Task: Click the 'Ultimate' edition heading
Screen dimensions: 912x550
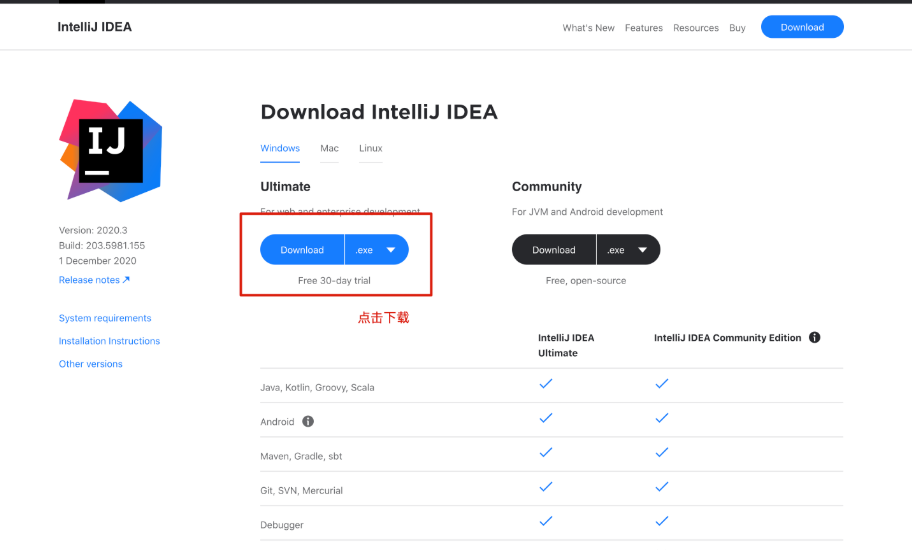Action: [x=285, y=187]
